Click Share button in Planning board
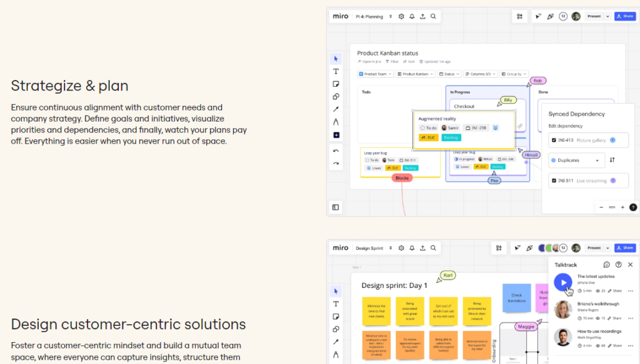Viewport: 640px width, 364px height. (625, 16)
